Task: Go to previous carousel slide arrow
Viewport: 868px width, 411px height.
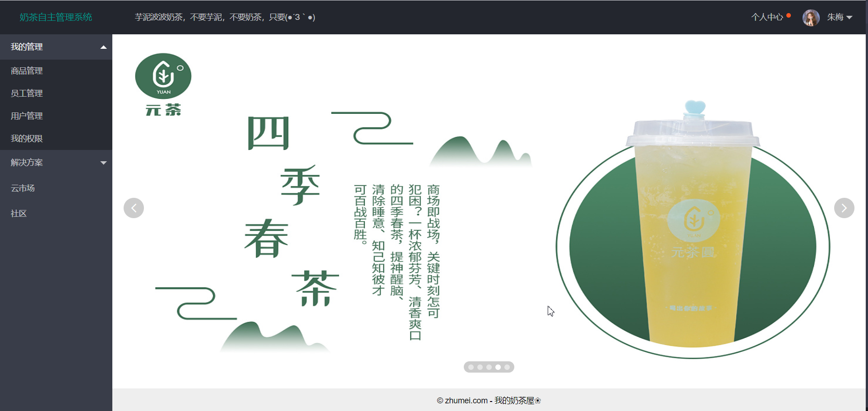Action: pyautogui.click(x=134, y=208)
